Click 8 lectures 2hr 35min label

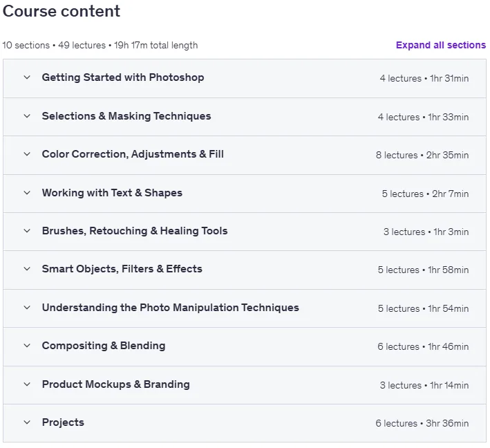(422, 155)
